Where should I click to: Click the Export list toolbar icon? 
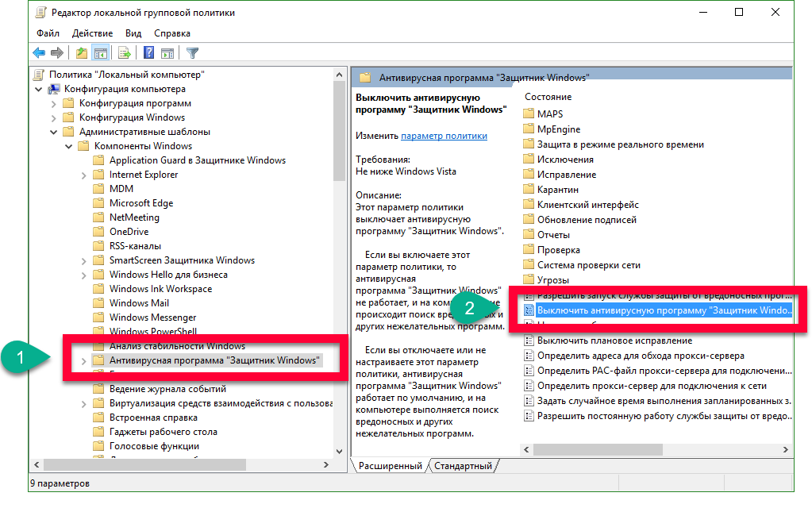pyautogui.click(x=125, y=53)
